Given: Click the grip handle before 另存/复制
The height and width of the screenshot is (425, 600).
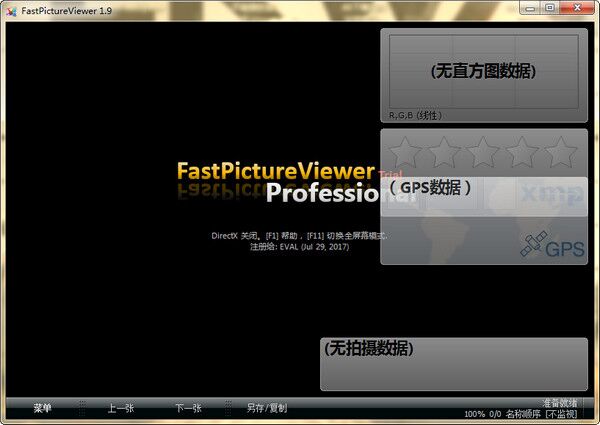Looking at the screenshot, I should pos(228,408).
